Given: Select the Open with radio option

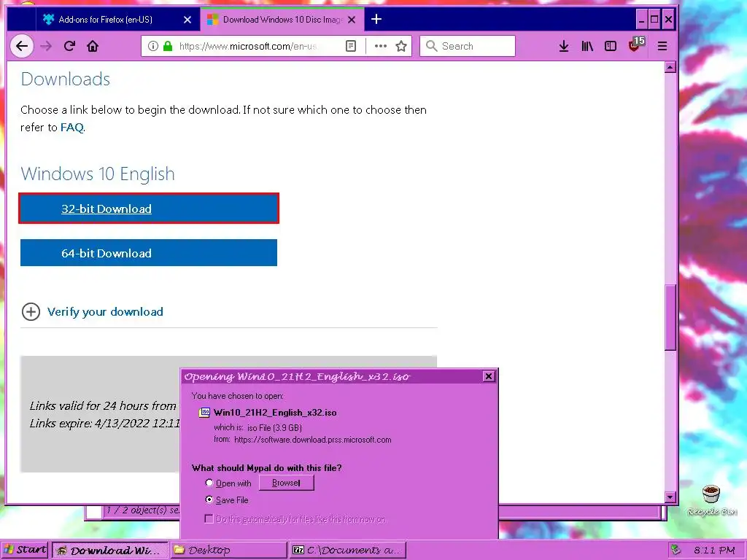Looking at the screenshot, I should tap(209, 483).
